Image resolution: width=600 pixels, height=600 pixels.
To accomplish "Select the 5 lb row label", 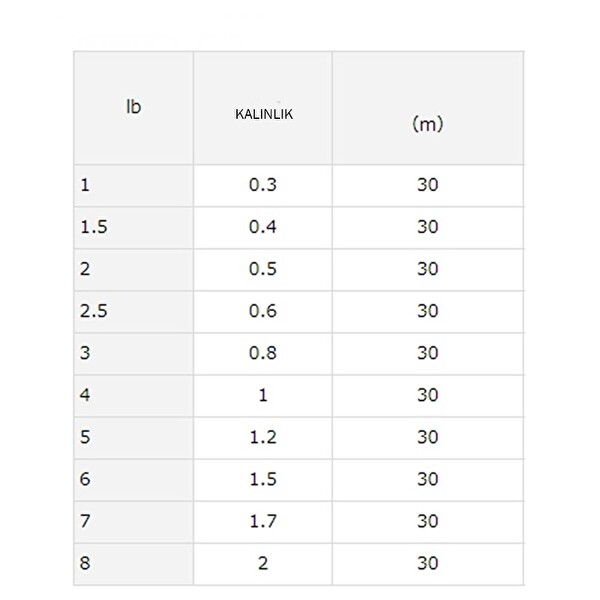I will (86, 437).
